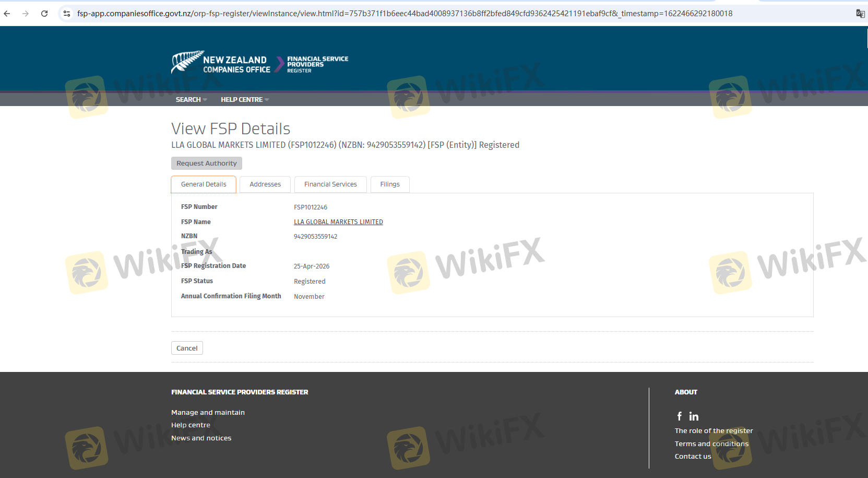The image size is (868, 478).
Task: Click the View FSP Details heading
Action: tap(231, 129)
